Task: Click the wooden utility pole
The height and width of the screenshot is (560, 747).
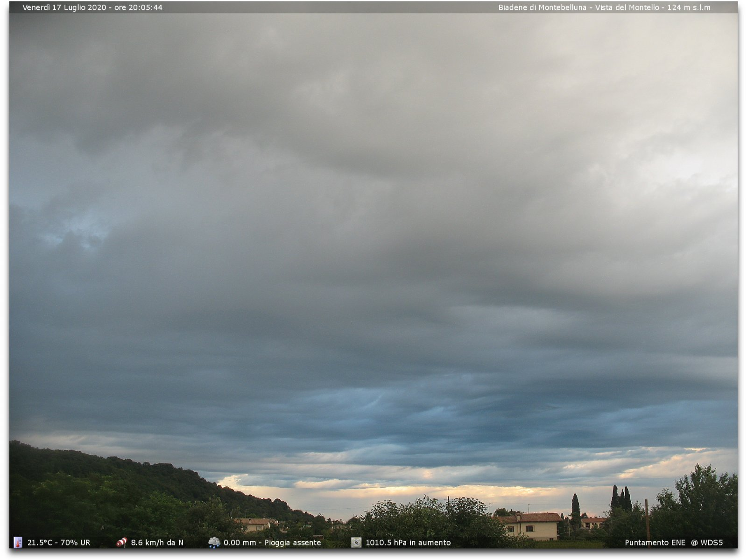Action: 648,519
